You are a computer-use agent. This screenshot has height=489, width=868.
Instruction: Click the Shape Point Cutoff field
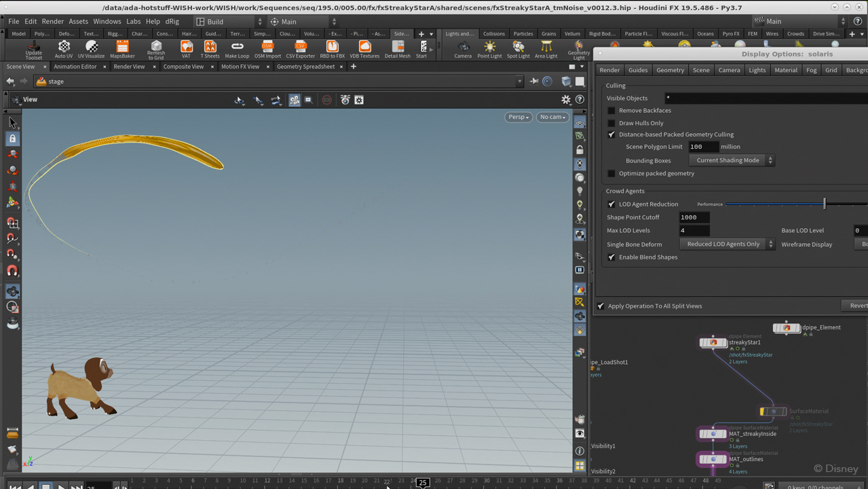(x=694, y=217)
